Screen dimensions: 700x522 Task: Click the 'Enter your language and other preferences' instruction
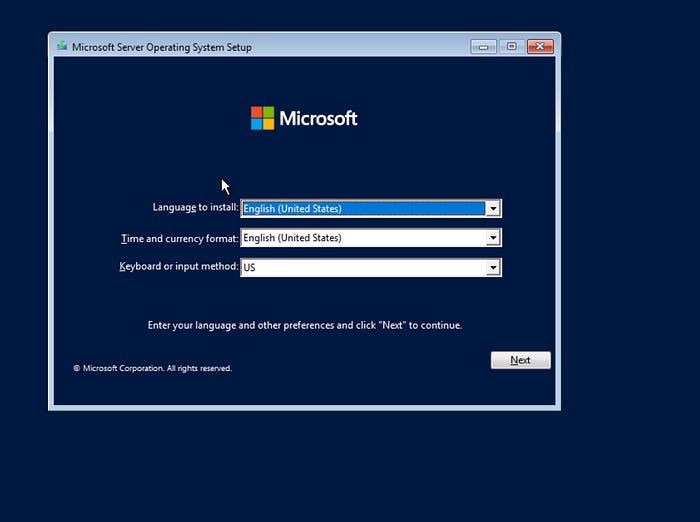[x=305, y=325]
